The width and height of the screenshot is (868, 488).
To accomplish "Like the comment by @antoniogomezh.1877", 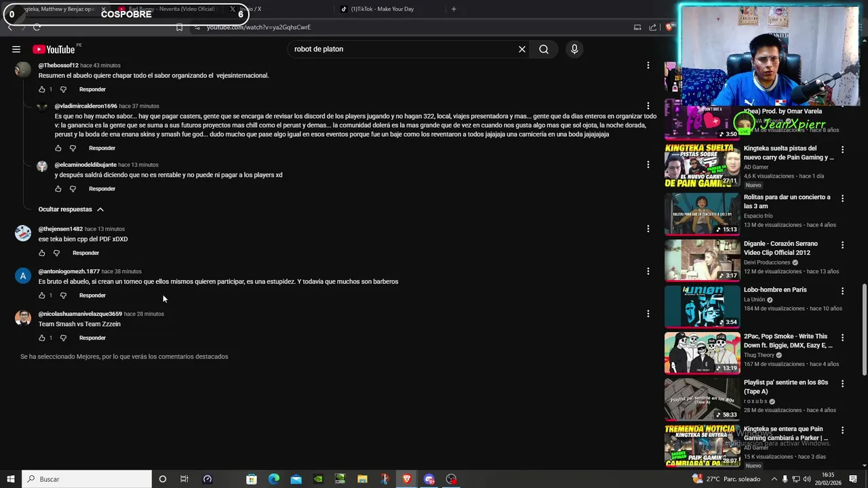I will (x=42, y=296).
